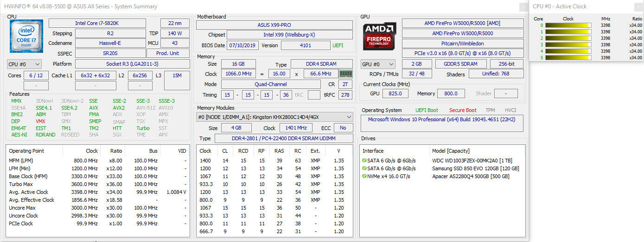Click the 1400 clock XMP timing row
This screenshot has height=242, width=644.
pyautogui.click(x=274, y=161)
